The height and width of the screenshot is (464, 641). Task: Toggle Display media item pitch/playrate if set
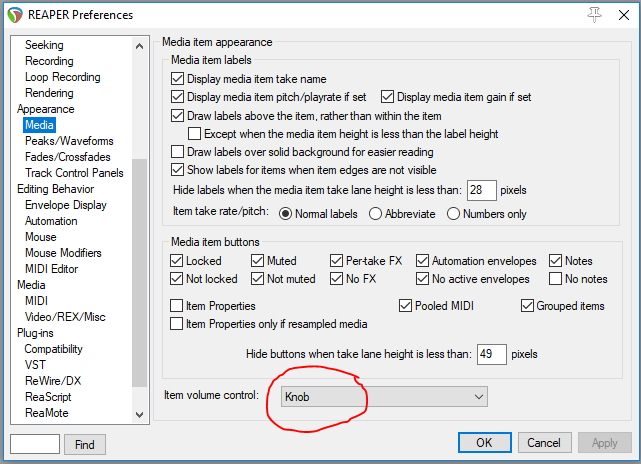point(177,97)
